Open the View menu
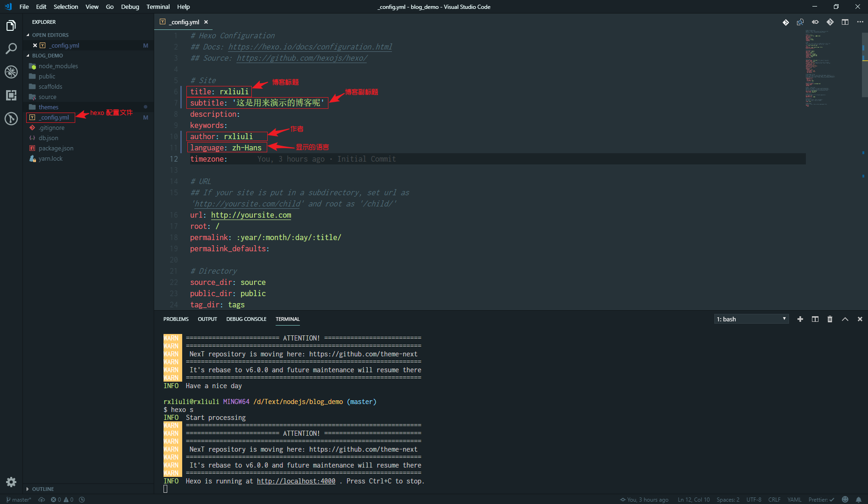Screen dimensions: 868x504 (x=92, y=7)
